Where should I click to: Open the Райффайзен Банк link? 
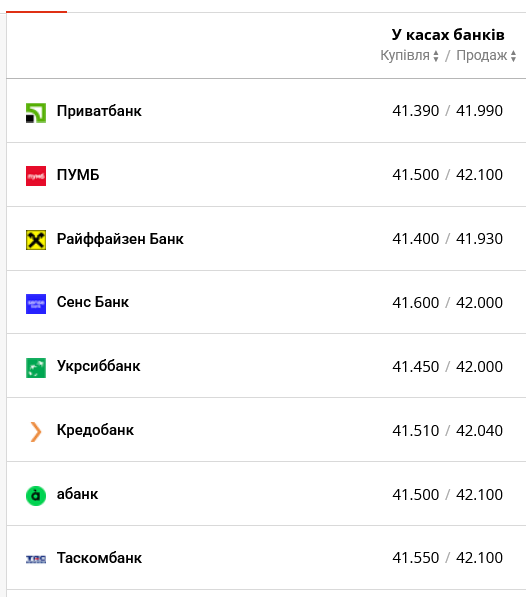120,239
